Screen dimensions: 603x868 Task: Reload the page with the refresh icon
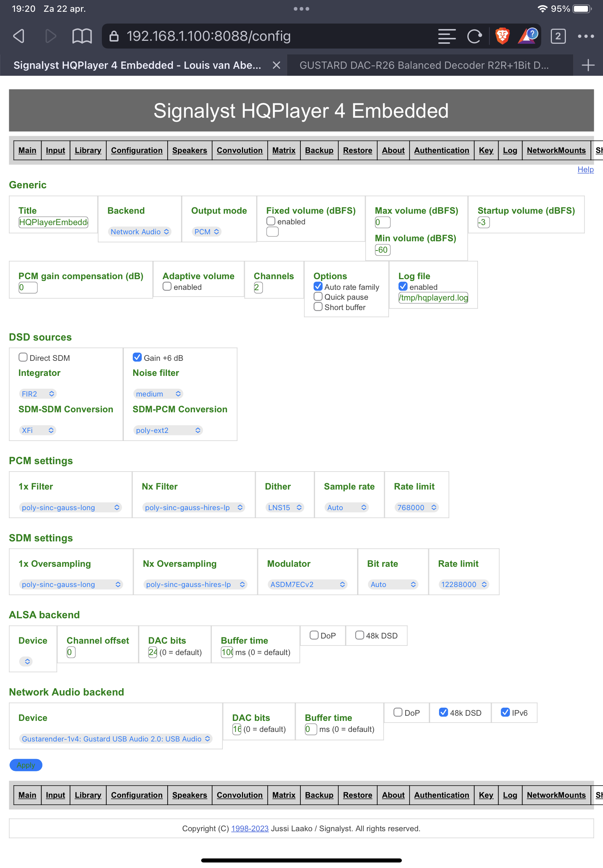point(474,36)
